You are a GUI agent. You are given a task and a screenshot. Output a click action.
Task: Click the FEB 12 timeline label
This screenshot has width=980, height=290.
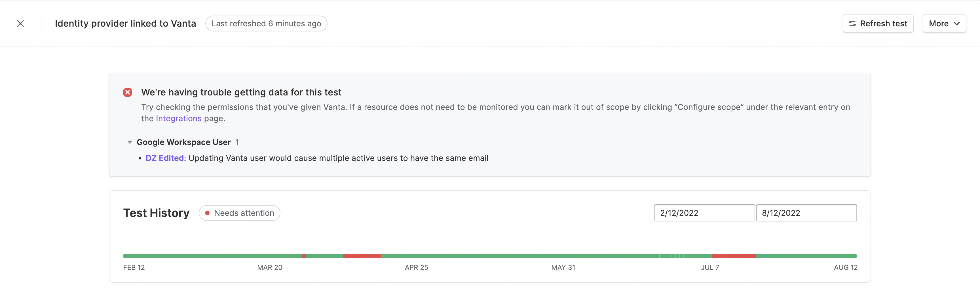[x=134, y=268]
